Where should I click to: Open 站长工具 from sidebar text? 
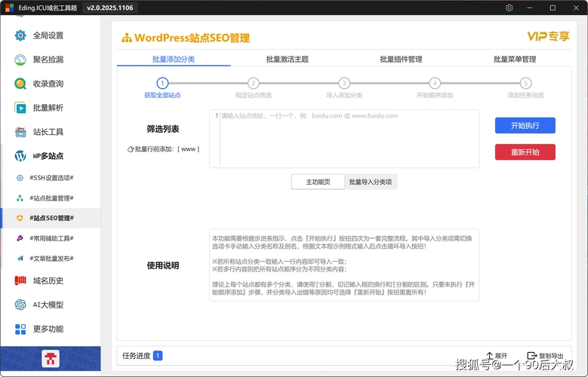click(x=48, y=132)
